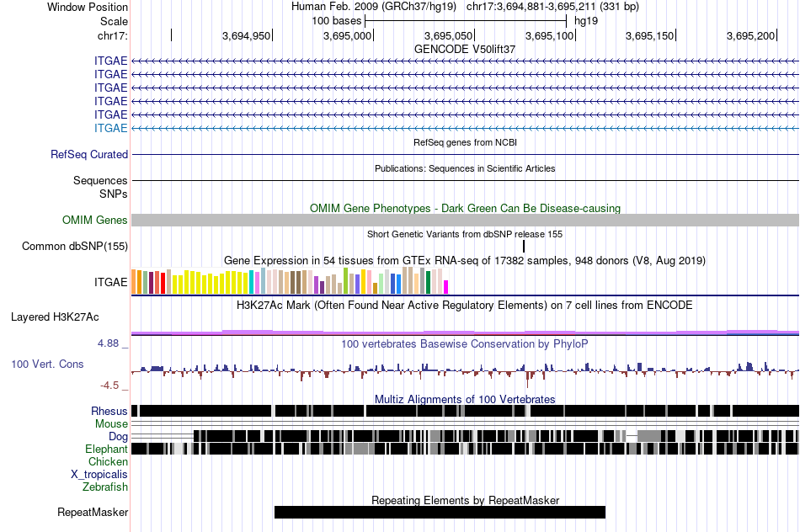Click the GTEx Gene Expression track title
The height and width of the screenshot is (532, 800).
point(465,260)
